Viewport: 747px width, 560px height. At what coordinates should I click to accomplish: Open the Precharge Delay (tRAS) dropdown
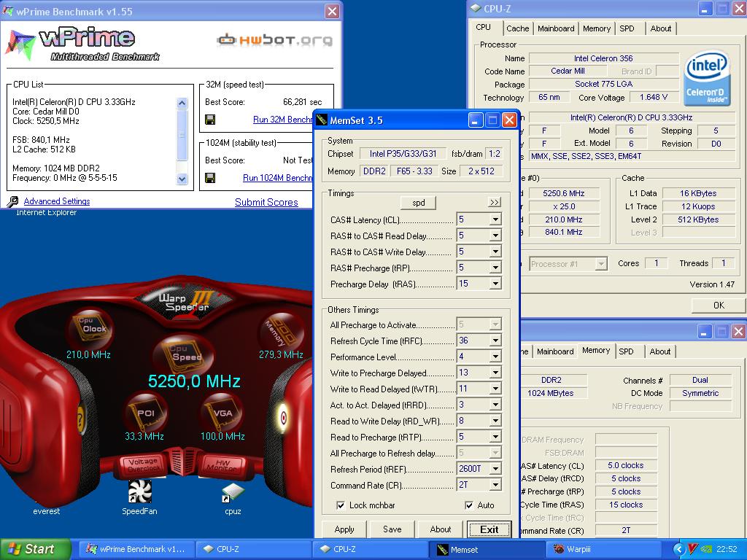pyautogui.click(x=495, y=284)
